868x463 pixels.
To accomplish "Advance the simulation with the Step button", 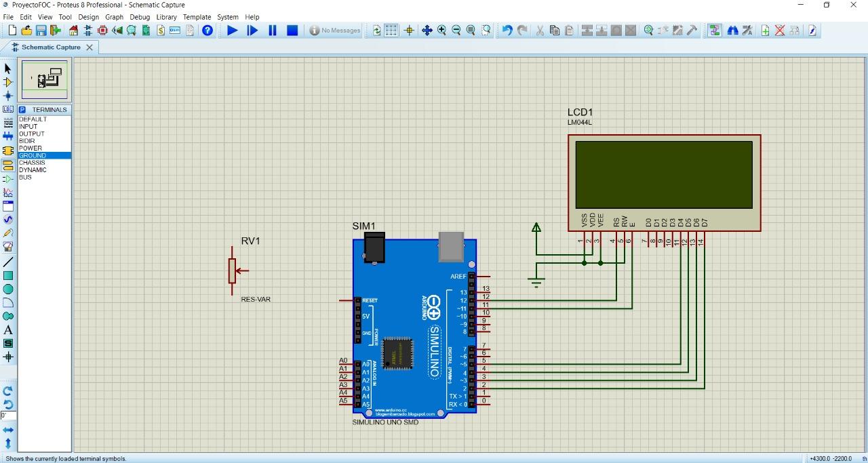I will 252,31.
